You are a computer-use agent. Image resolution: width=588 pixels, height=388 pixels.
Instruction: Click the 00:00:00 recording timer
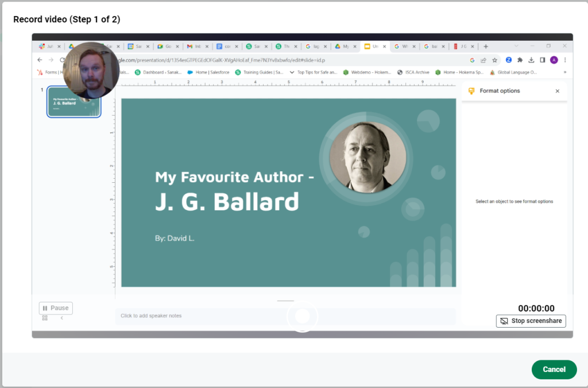[536, 309]
